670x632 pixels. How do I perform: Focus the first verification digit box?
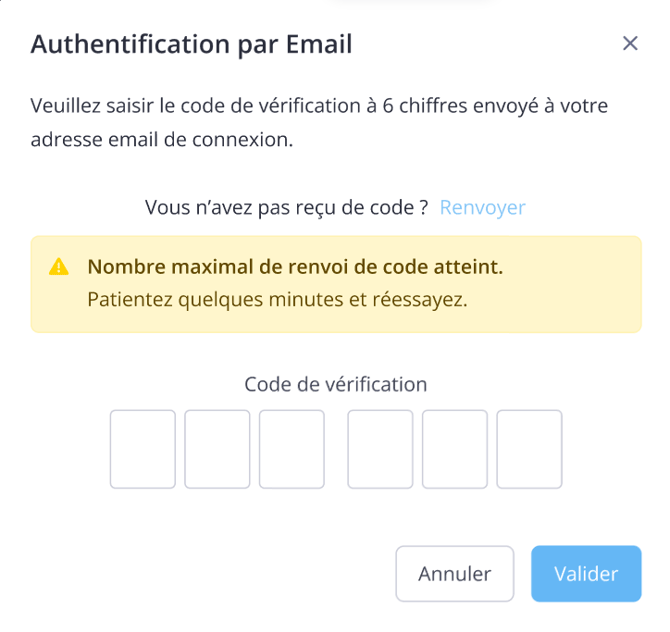coord(143,449)
